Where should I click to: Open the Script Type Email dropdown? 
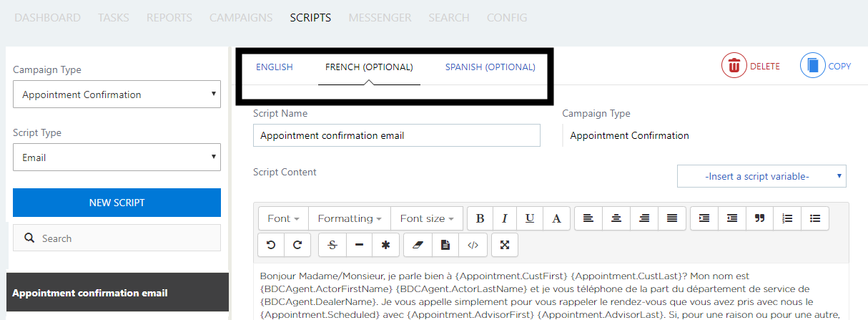click(117, 157)
